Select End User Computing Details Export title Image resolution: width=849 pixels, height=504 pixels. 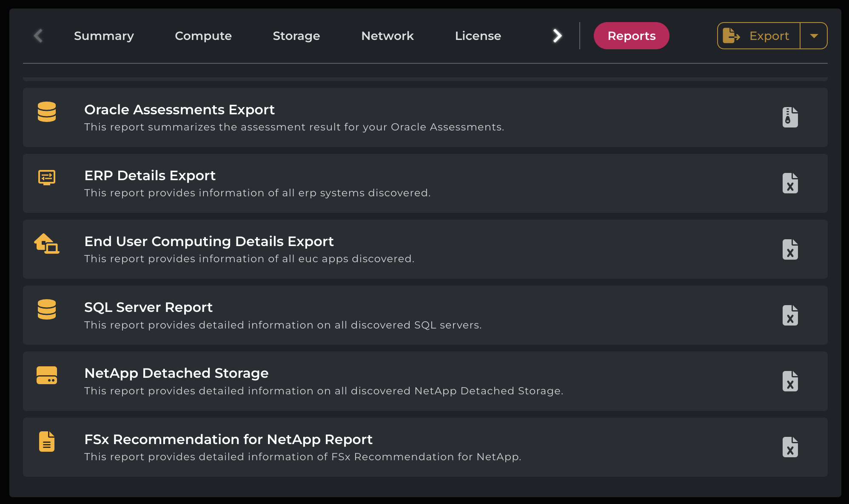click(x=209, y=241)
